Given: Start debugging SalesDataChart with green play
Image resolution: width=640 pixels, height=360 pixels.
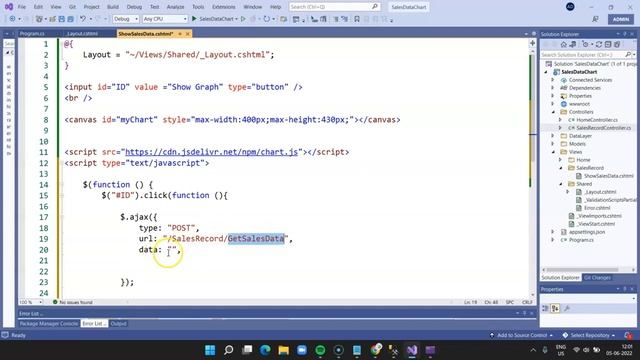Looking at the screenshot, I should pos(194,19).
